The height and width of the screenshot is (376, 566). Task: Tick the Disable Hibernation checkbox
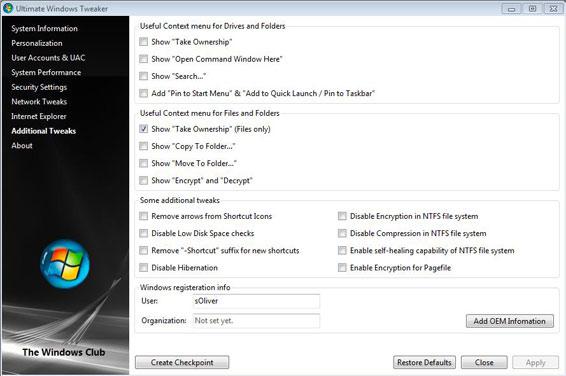[144, 268]
